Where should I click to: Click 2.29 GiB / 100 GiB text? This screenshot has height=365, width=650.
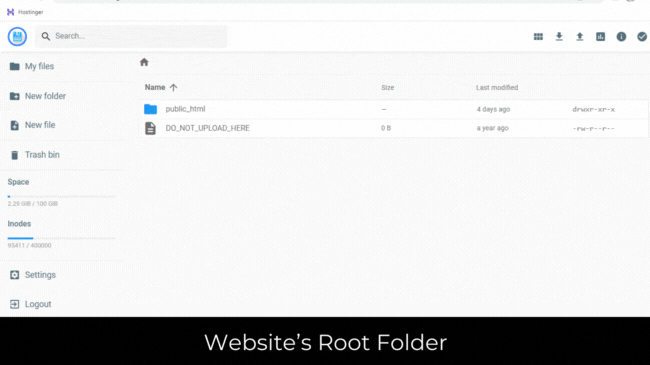(33, 204)
